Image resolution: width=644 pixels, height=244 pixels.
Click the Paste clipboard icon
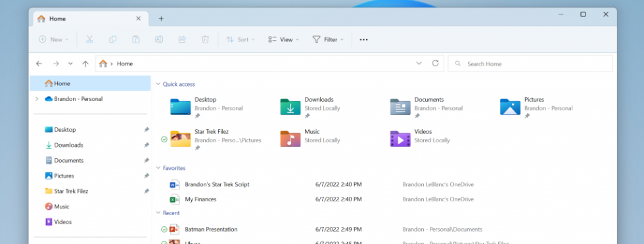click(136, 40)
